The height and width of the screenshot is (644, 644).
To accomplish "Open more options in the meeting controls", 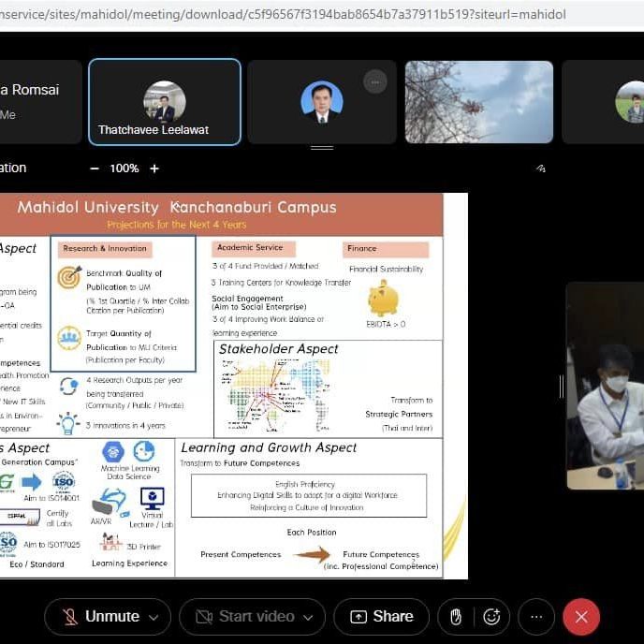I will pos(536,617).
